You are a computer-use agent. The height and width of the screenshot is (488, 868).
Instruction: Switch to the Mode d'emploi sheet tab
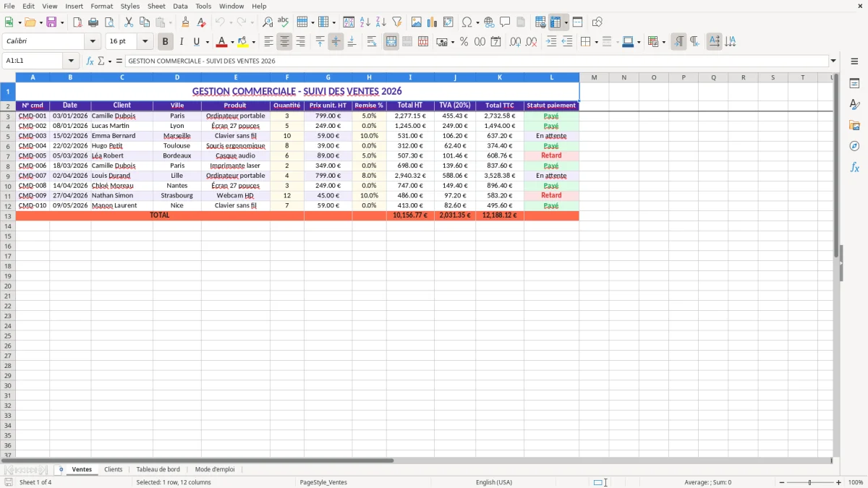click(x=215, y=469)
